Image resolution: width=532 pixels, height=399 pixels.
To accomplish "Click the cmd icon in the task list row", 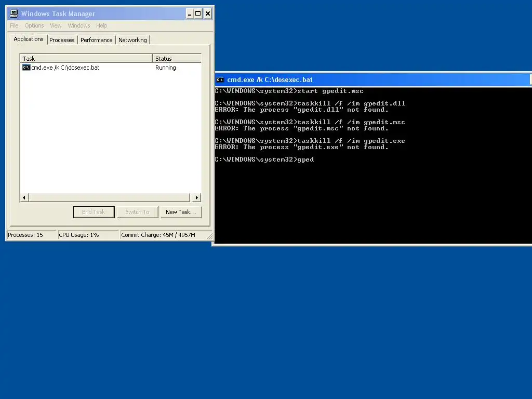I will coord(26,68).
